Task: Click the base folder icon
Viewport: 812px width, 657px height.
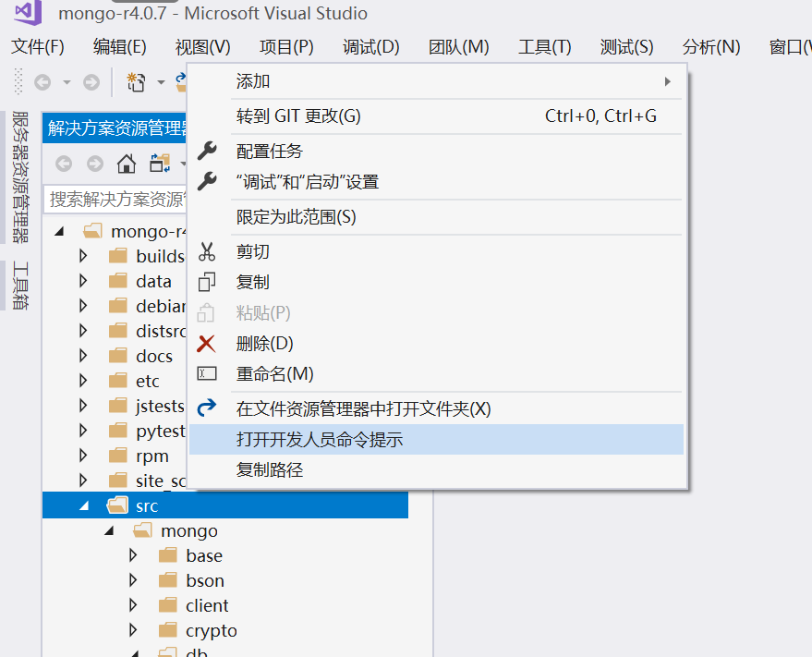Action: click(x=168, y=555)
